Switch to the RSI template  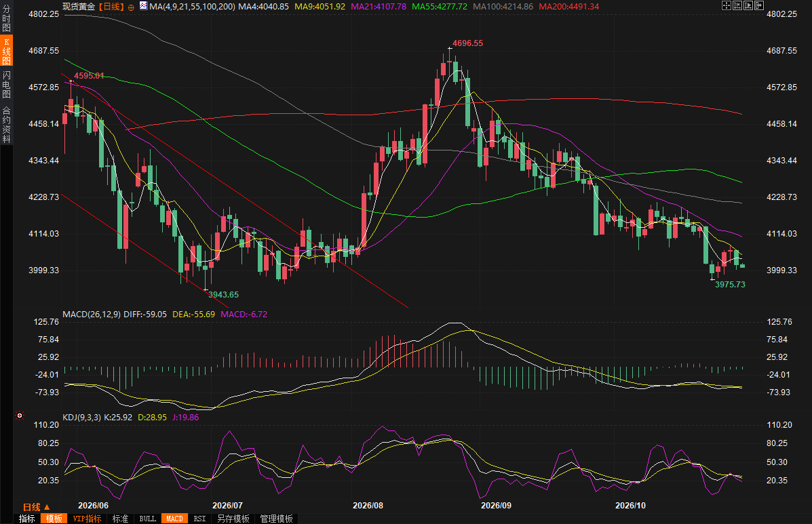(x=199, y=519)
